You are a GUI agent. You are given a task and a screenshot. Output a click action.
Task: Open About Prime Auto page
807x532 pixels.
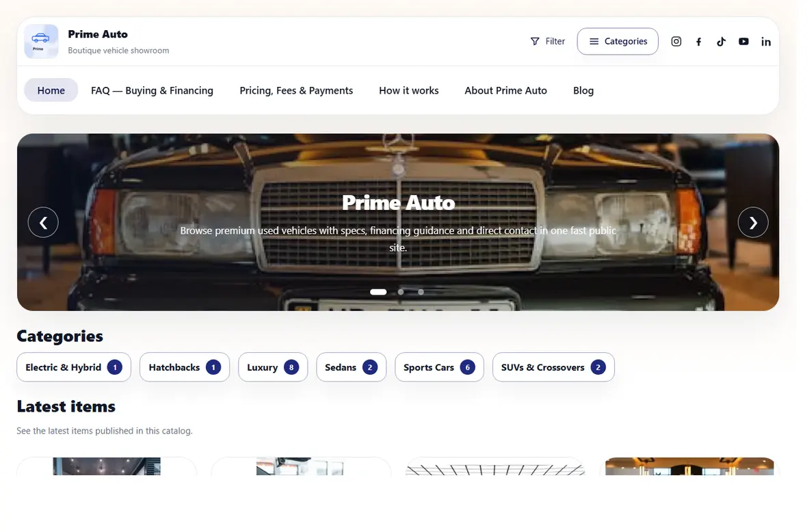(506, 90)
